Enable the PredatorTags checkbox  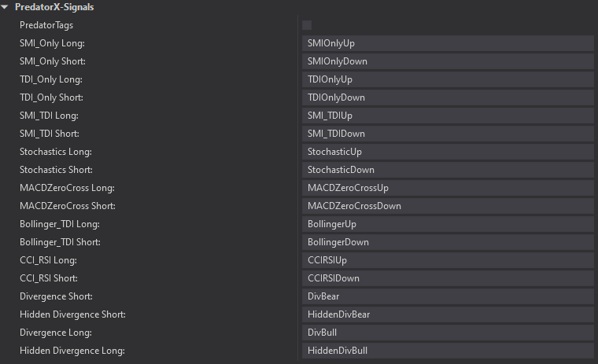point(307,25)
